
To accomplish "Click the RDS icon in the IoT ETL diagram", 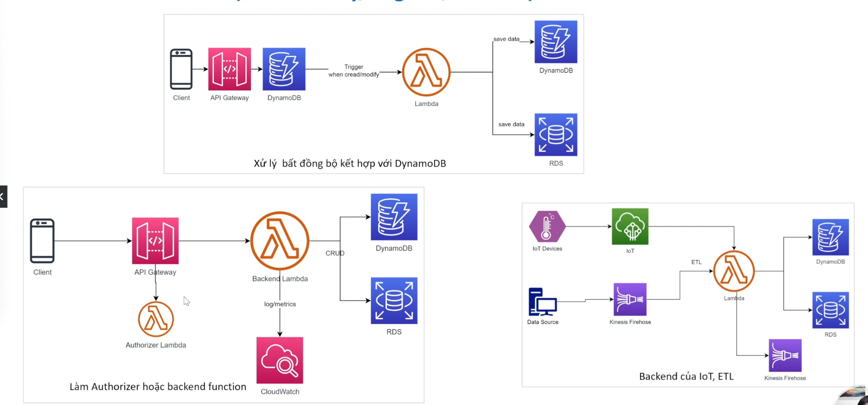I will (x=830, y=310).
